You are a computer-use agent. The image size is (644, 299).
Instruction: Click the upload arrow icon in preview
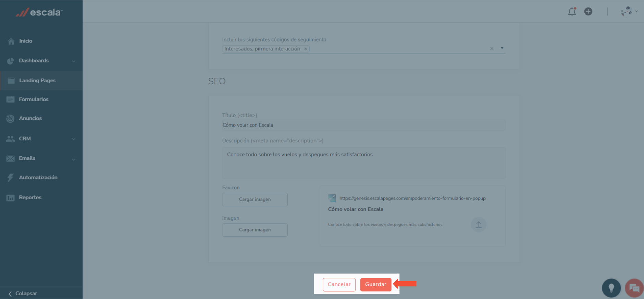(x=479, y=225)
